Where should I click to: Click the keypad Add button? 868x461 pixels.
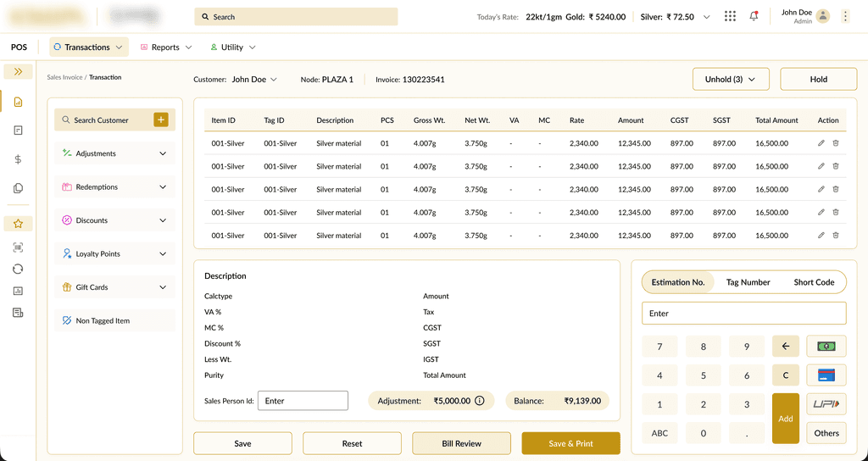click(786, 419)
